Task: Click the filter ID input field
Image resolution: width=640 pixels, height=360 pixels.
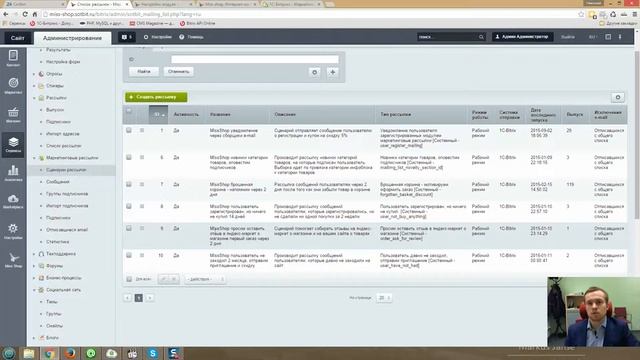Action: pos(255,60)
